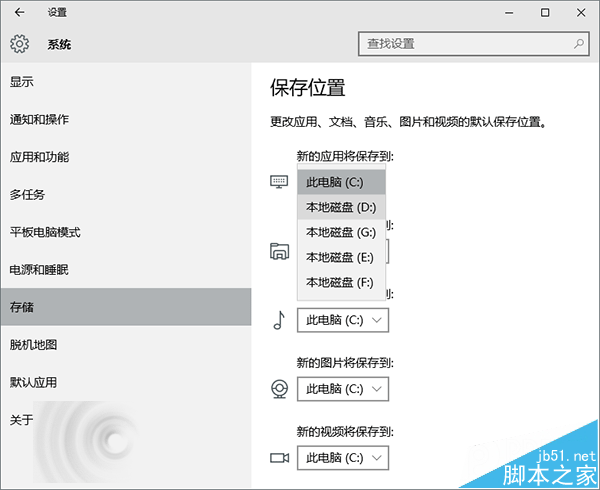Select the 存储 sidebar item
The height and width of the screenshot is (490, 600).
[x=126, y=307]
